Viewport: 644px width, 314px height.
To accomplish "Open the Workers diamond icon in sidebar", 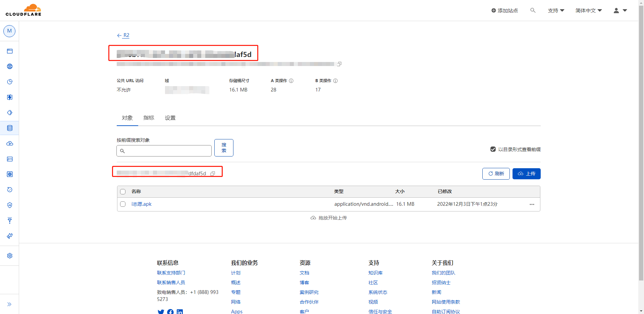I will click(x=10, y=113).
